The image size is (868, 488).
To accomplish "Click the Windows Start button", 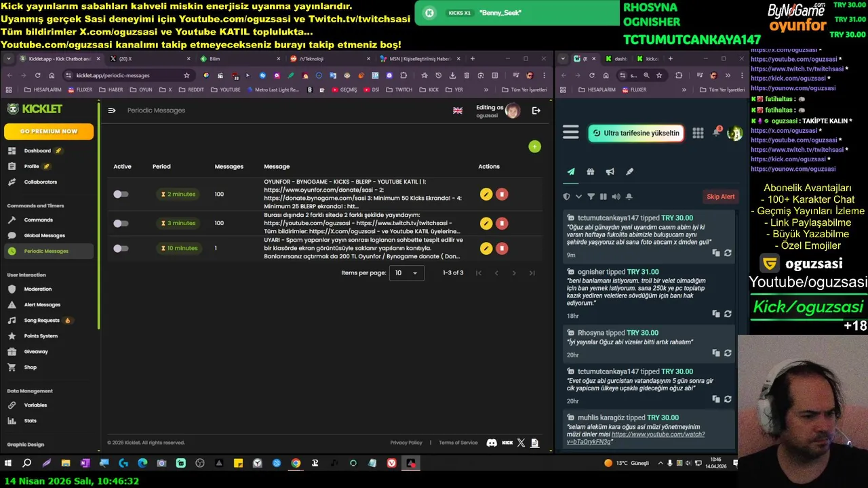I will (8, 464).
